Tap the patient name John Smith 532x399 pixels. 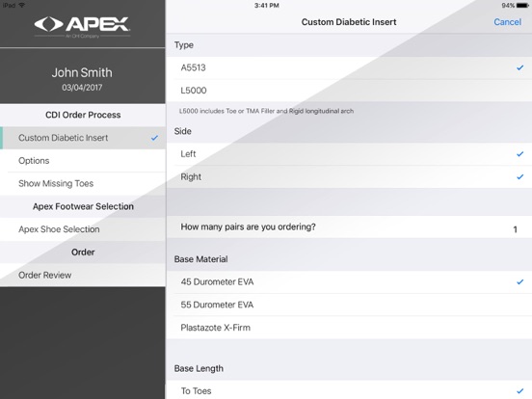click(82, 72)
